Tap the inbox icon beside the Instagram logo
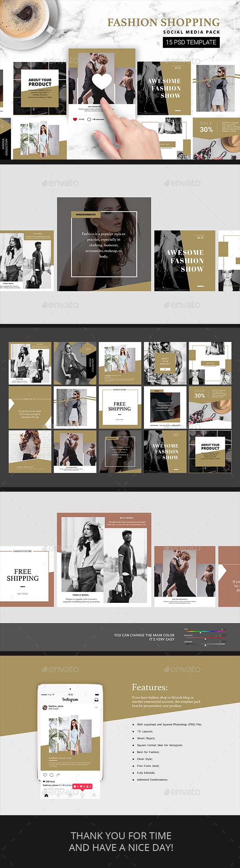 96,700
